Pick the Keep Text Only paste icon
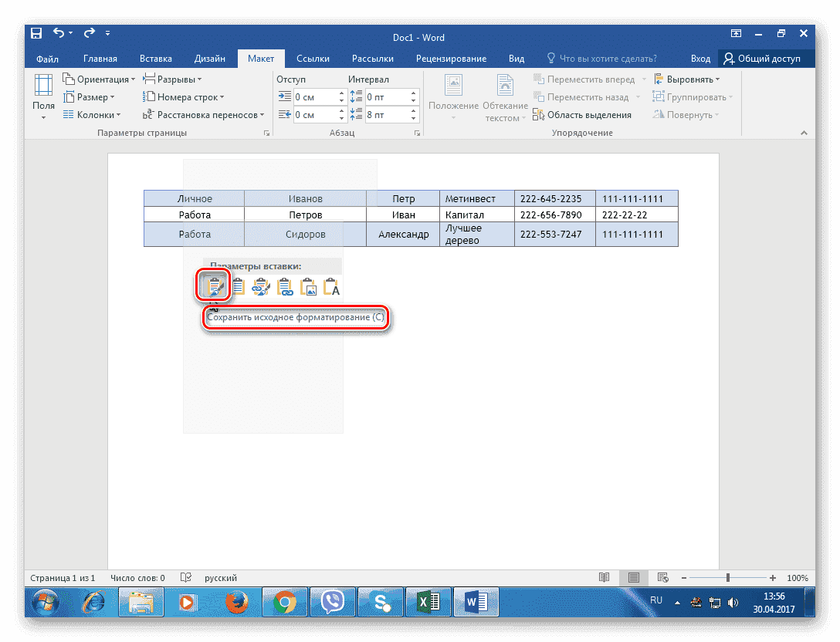 [331, 288]
